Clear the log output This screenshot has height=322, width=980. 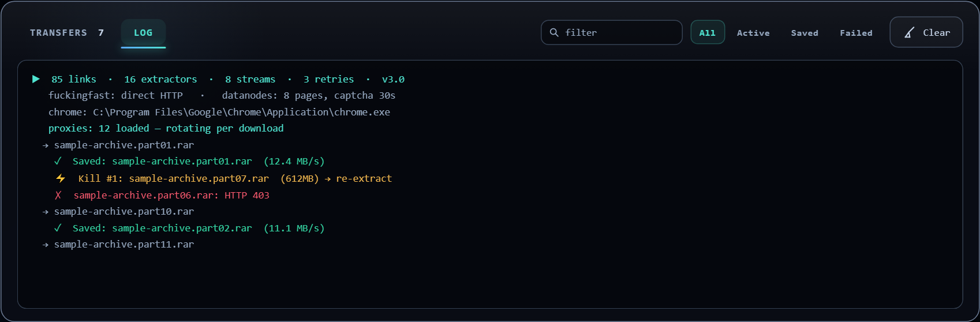pos(926,32)
